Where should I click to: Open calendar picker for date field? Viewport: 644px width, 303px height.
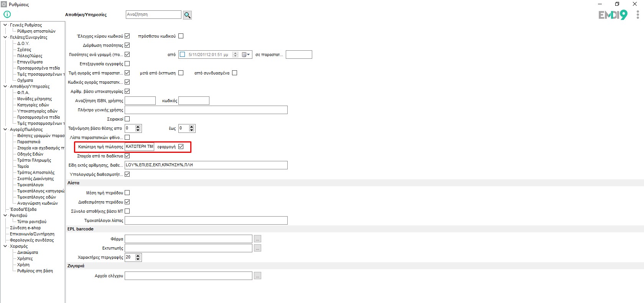(246, 55)
